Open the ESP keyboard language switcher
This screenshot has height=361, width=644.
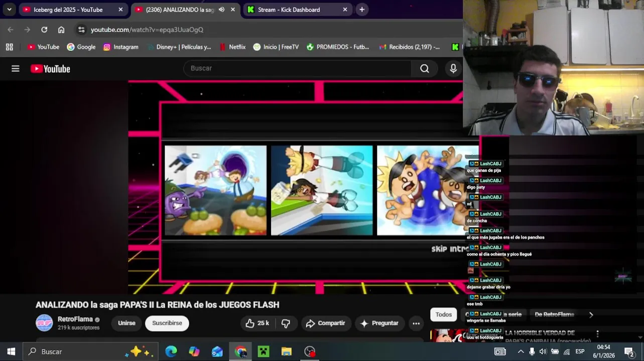point(580,351)
